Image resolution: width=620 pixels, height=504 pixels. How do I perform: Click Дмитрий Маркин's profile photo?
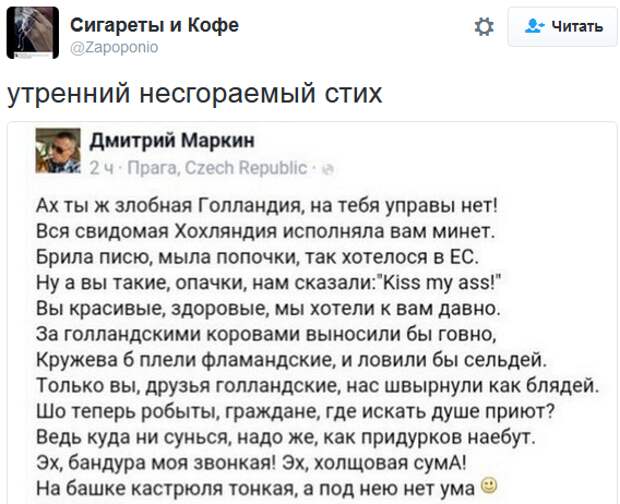pos(58,151)
